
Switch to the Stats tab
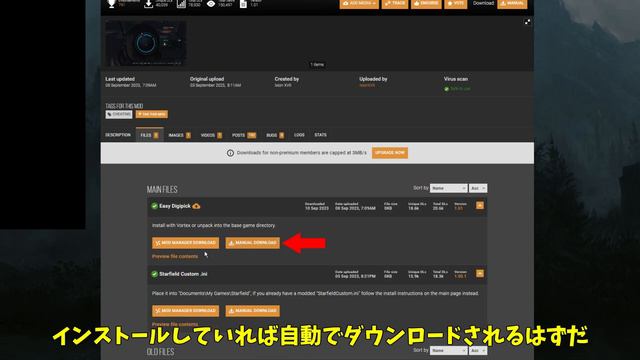(x=320, y=135)
